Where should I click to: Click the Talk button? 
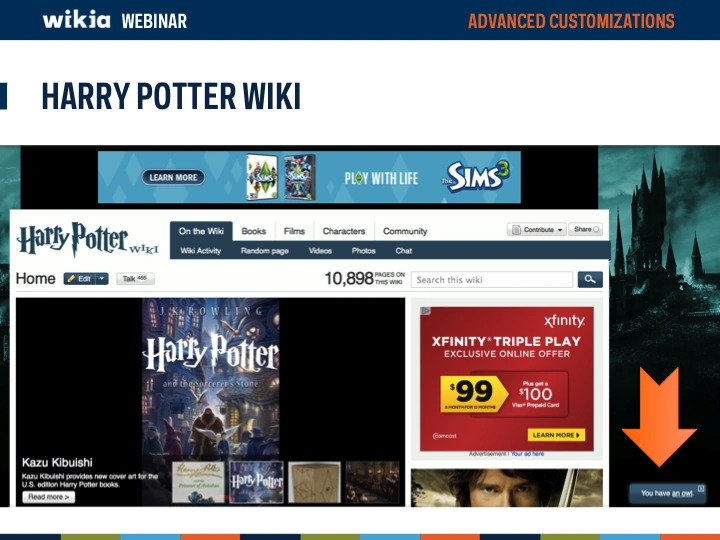click(x=135, y=279)
